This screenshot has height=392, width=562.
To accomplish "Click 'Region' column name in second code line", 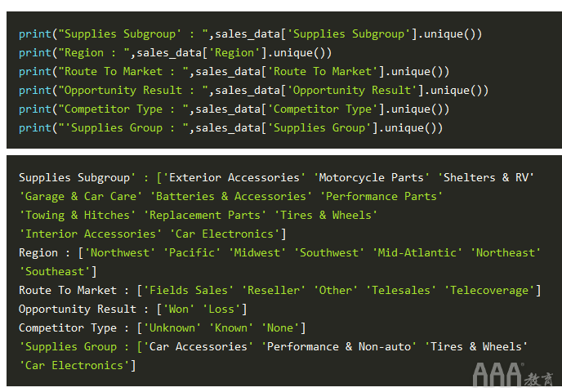I will click(234, 53).
